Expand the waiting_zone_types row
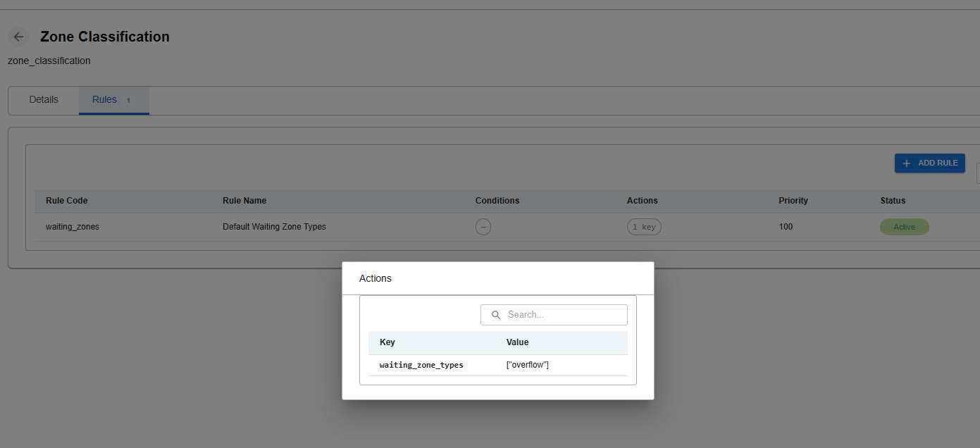 point(421,364)
